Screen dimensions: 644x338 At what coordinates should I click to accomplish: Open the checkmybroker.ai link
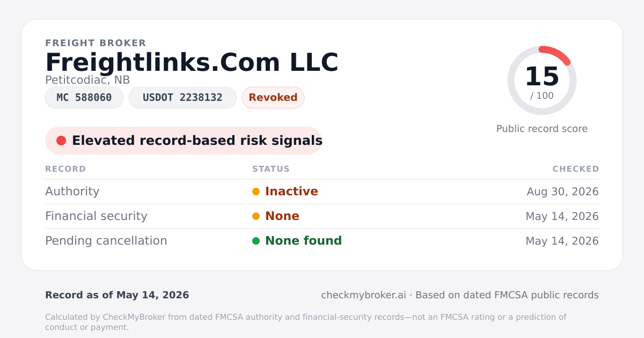363,295
